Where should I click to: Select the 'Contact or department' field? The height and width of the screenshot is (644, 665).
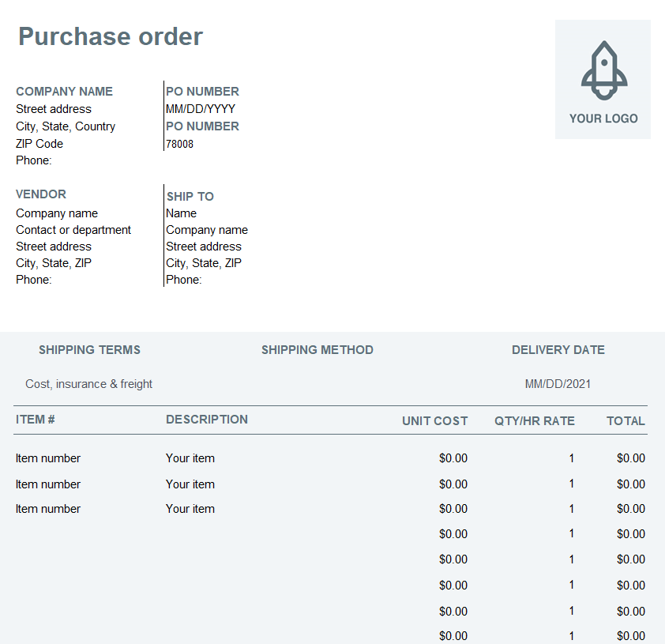(x=73, y=230)
